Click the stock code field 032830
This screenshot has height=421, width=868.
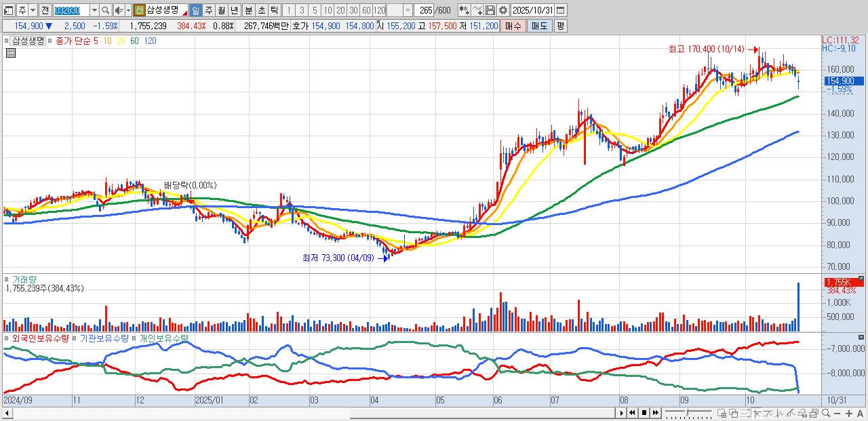(71, 10)
